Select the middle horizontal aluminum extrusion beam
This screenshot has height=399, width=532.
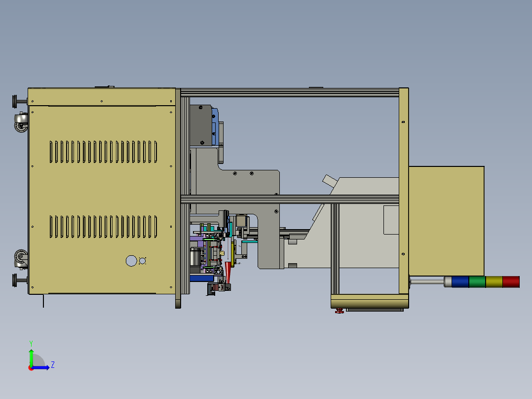(290, 199)
